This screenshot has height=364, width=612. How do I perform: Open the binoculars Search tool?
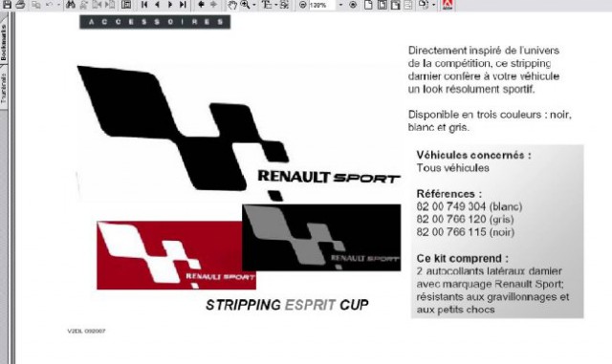pos(71,5)
